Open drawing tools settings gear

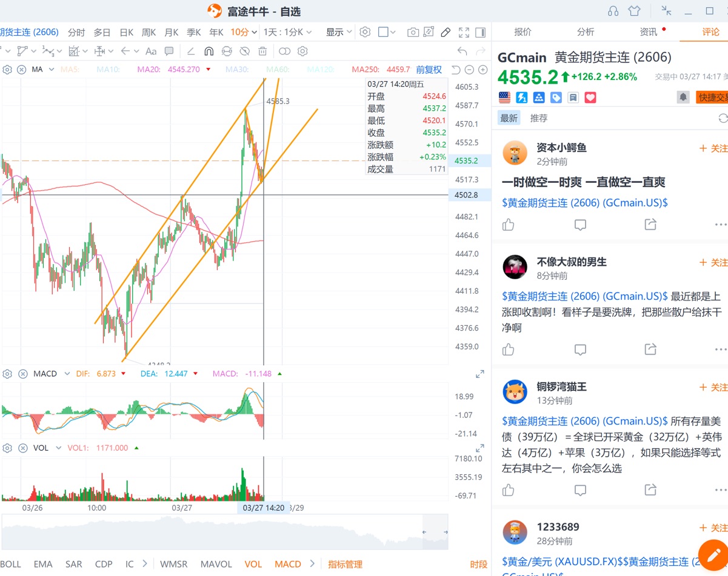(302, 51)
